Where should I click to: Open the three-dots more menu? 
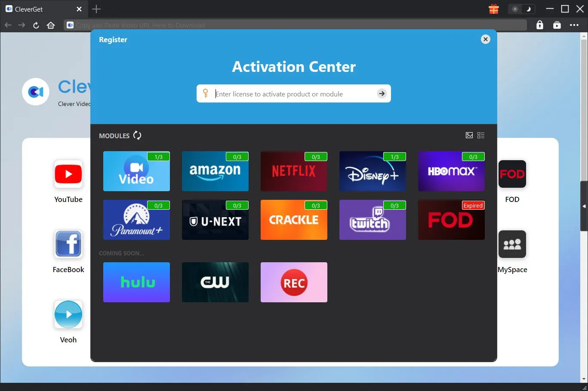pos(574,25)
